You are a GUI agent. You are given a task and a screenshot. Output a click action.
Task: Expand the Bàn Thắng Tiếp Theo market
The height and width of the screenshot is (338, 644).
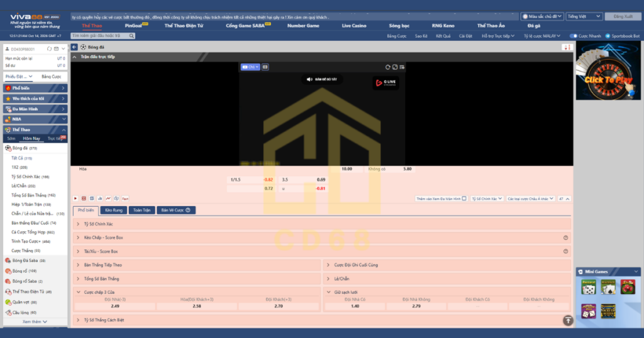point(197,265)
